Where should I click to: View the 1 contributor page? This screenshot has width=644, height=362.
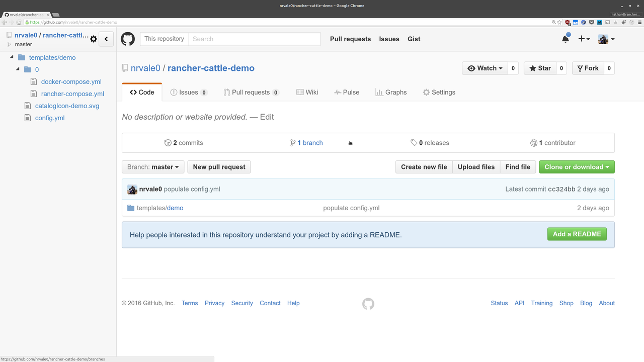[x=552, y=143]
